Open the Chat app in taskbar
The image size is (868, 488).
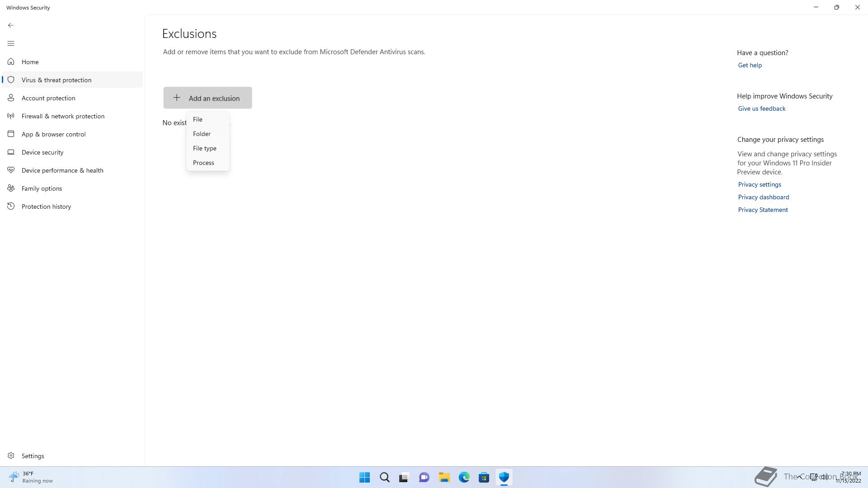(424, 477)
